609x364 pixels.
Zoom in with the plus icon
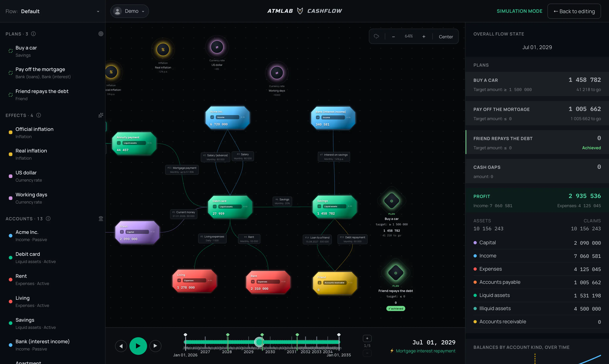coord(424,37)
